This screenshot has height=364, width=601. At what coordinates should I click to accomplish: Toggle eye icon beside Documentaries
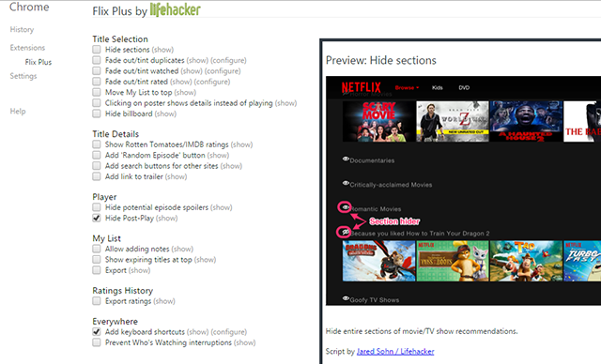click(346, 159)
